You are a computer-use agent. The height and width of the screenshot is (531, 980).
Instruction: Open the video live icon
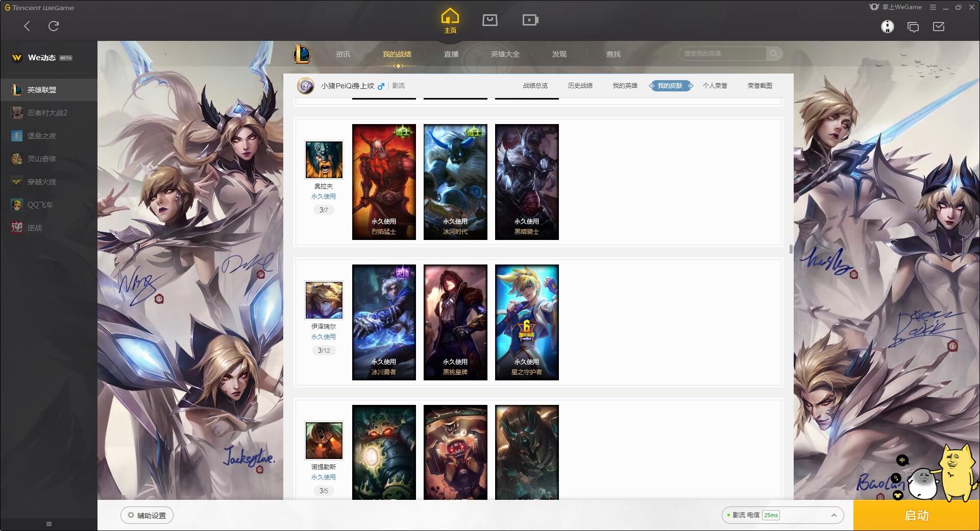530,20
